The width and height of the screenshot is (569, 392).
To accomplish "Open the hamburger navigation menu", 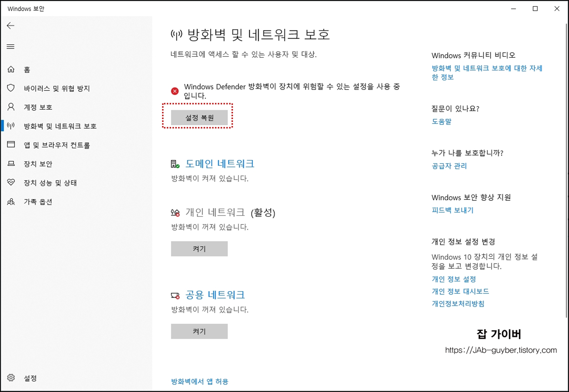I will [x=10, y=46].
